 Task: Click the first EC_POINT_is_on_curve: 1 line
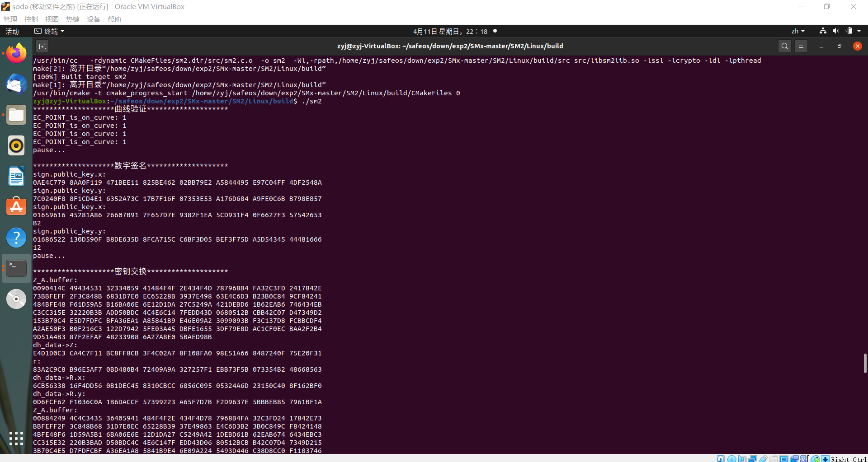point(80,117)
